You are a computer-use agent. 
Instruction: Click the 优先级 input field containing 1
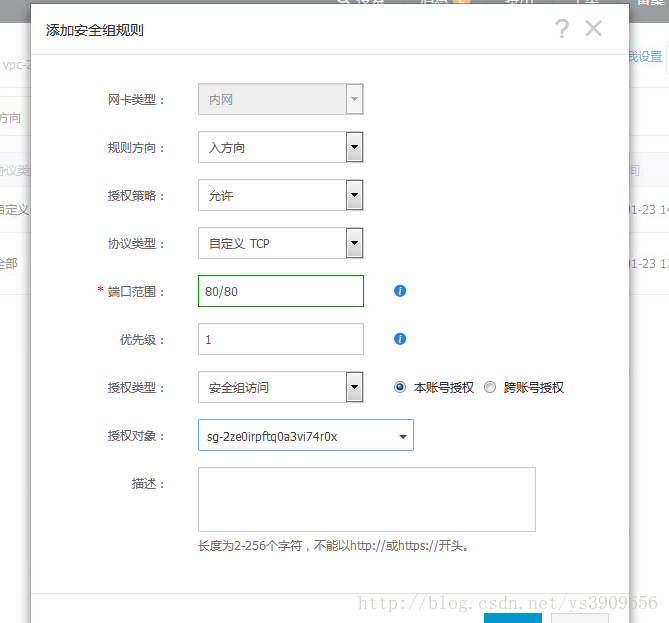click(280, 339)
